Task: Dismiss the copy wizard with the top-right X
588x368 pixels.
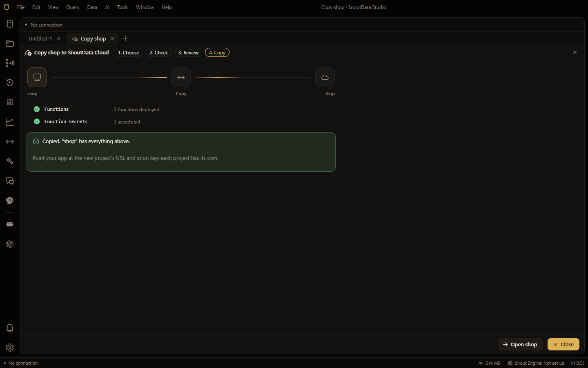Action: point(575,52)
